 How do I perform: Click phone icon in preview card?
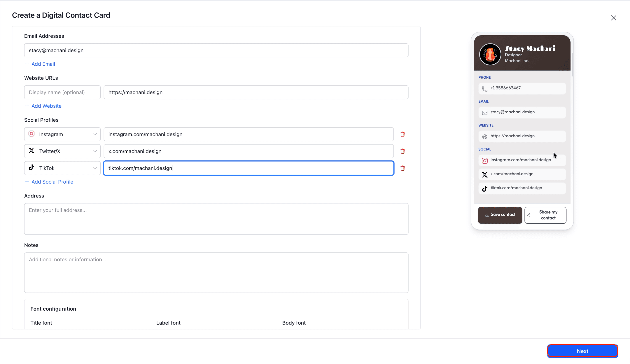click(x=484, y=89)
